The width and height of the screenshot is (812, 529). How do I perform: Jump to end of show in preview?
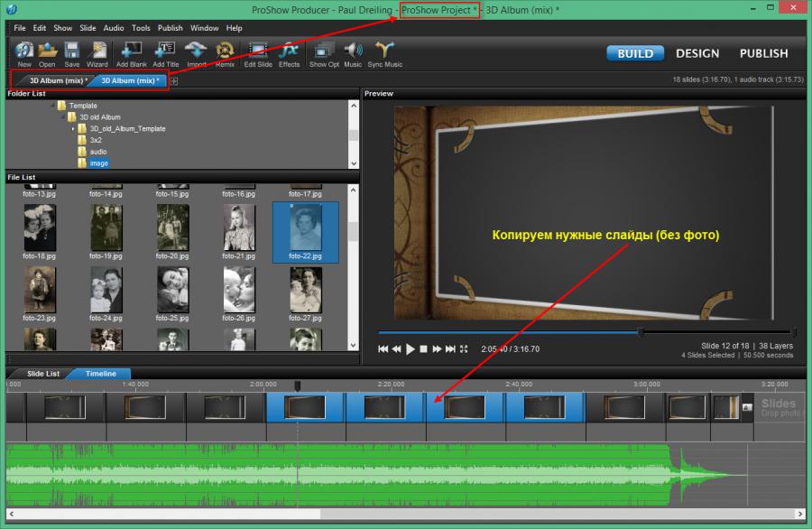[450, 349]
